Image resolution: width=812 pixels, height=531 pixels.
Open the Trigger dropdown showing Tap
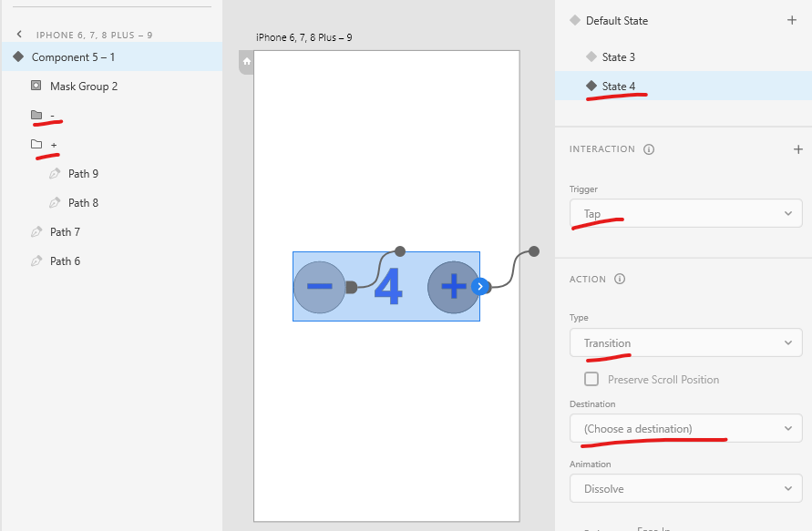[x=685, y=213]
